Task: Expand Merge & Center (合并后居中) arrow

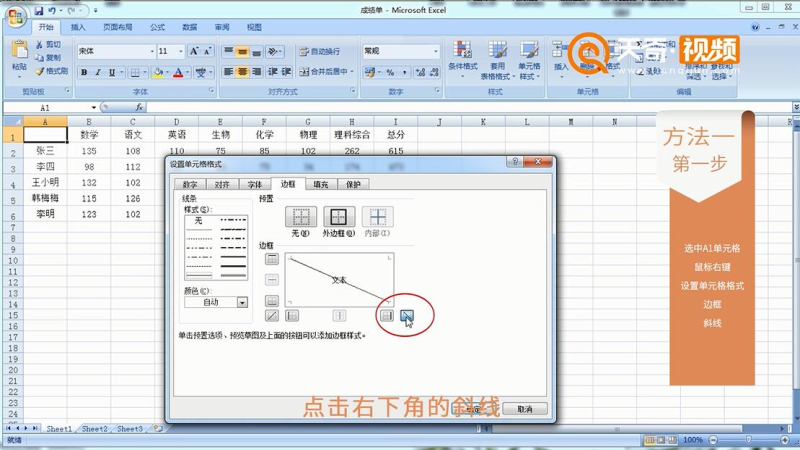Action: pos(352,72)
